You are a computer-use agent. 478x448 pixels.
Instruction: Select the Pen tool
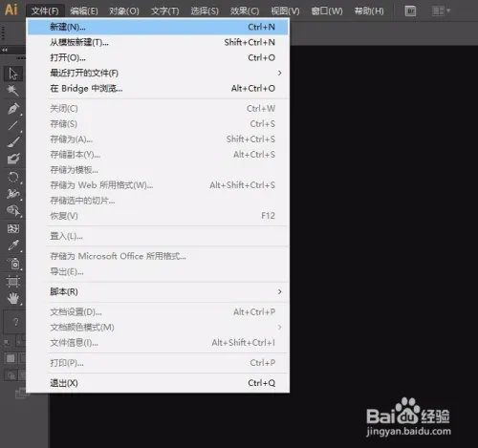(13, 108)
